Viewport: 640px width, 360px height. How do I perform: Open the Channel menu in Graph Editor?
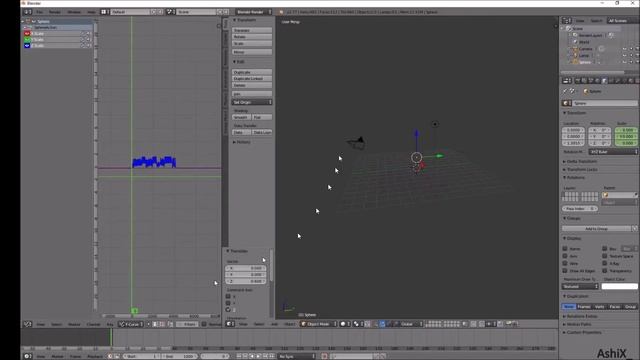(x=93, y=324)
